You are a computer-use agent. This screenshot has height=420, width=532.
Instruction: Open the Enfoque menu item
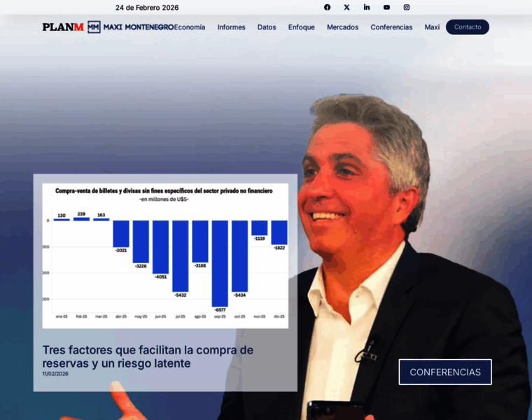[301, 27]
